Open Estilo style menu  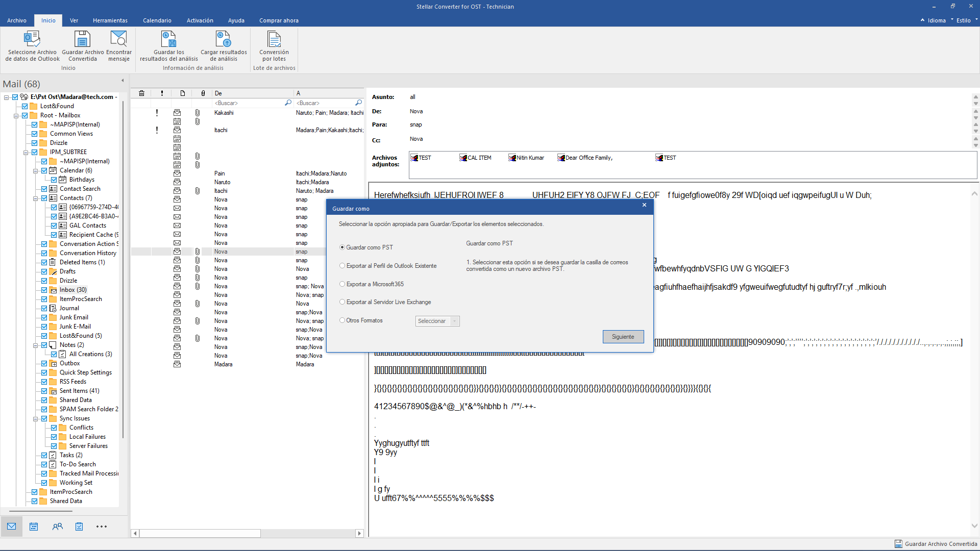[964, 20]
